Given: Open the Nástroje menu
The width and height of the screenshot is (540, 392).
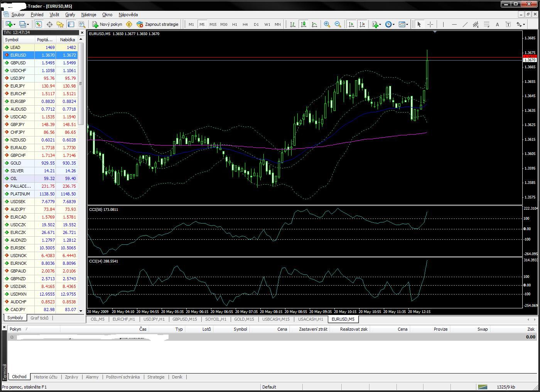Looking at the screenshot, I should pos(89,15).
